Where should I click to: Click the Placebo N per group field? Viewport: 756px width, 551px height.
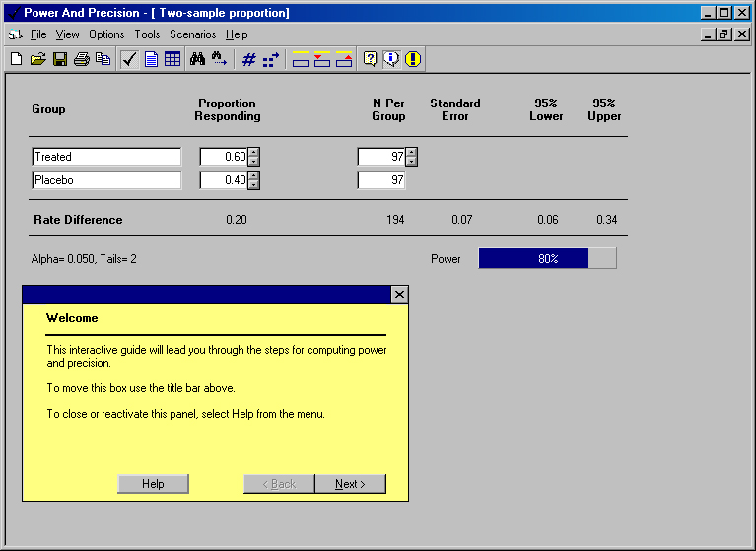381,180
